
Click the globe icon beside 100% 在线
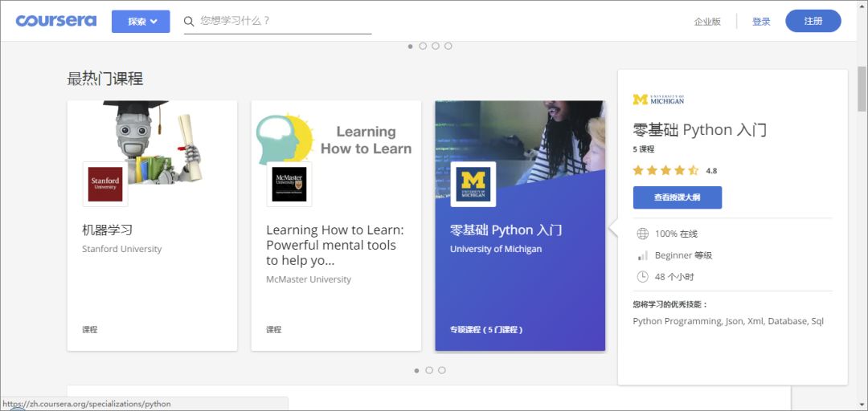(643, 234)
